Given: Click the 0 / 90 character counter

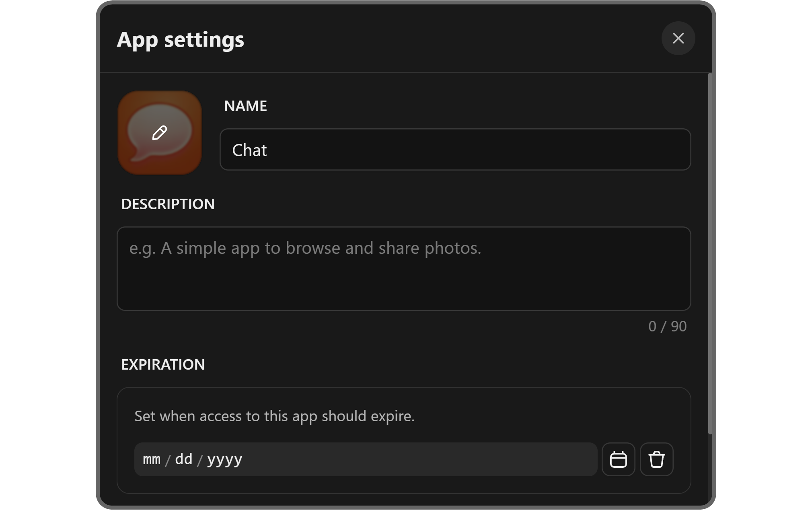Looking at the screenshot, I should pyautogui.click(x=667, y=326).
